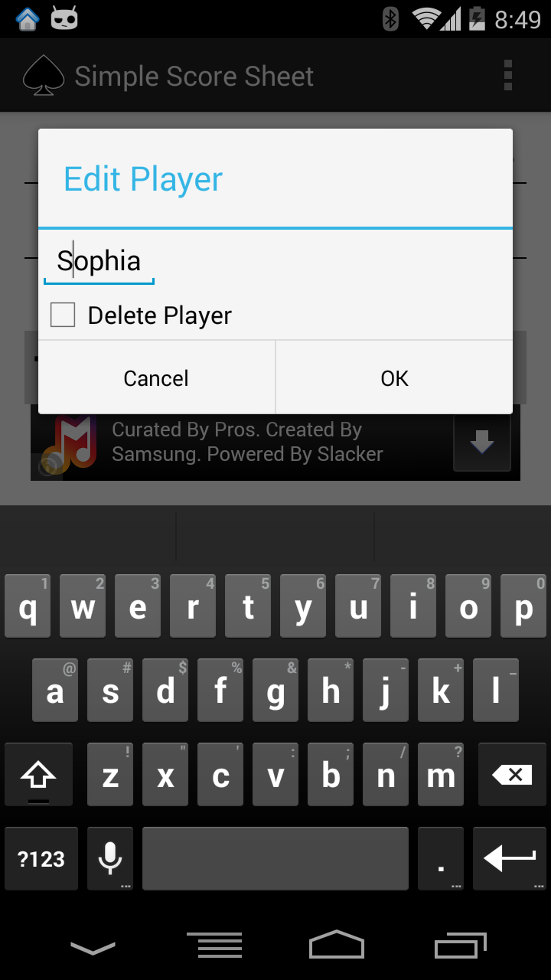Tap the period key on keyboard

point(441,859)
